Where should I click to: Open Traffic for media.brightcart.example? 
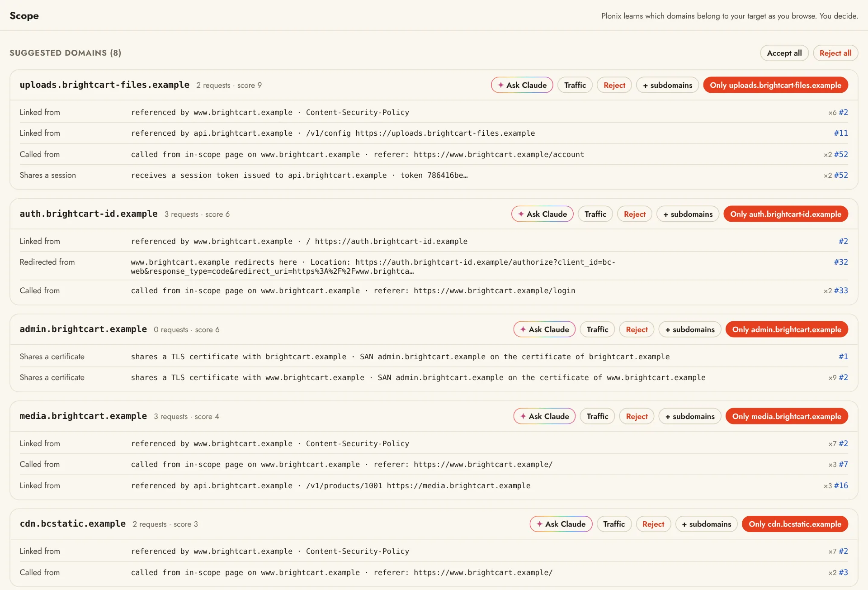tap(598, 416)
